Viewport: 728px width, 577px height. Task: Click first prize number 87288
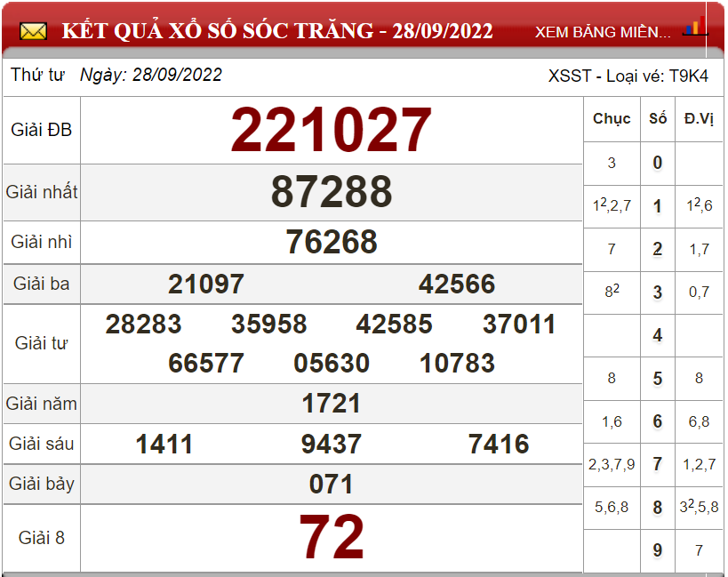click(332, 192)
